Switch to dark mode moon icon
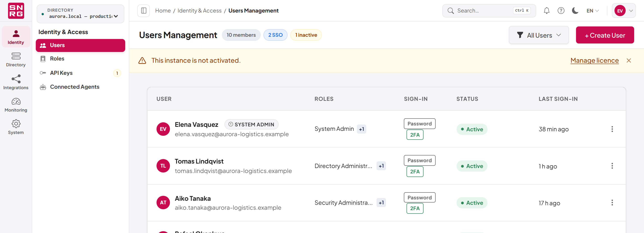 (x=575, y=11)
